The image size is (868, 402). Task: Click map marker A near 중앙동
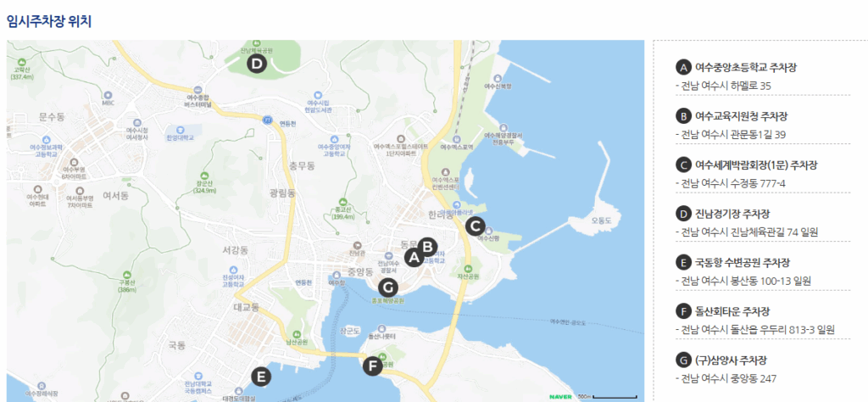(414, 257)
